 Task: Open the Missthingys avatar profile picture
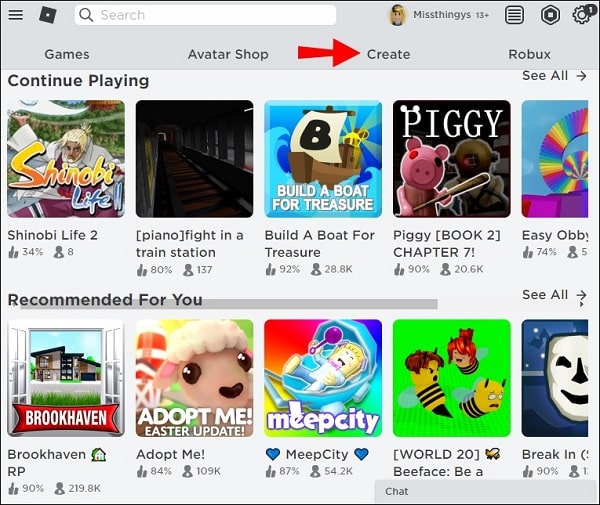(x=398, y=15)
